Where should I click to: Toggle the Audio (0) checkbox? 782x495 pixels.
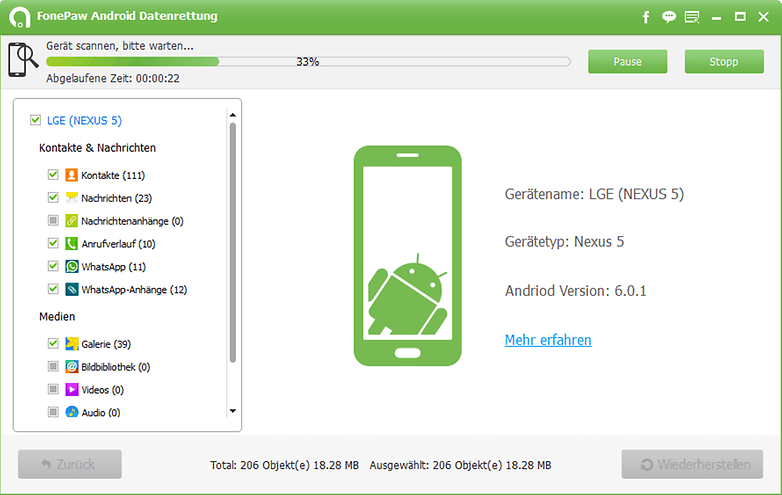(x=53, y=412)
